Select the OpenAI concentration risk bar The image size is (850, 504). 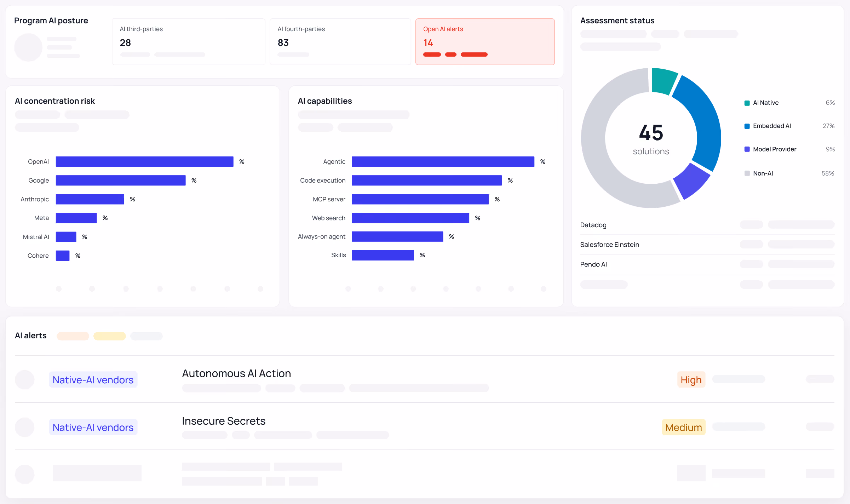(x=145, y=162)
